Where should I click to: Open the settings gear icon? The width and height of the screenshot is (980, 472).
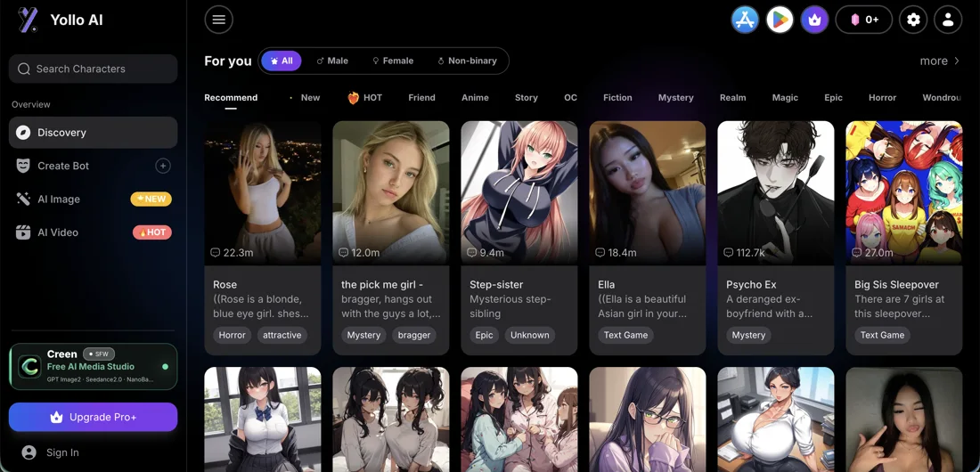pos(913,20)
